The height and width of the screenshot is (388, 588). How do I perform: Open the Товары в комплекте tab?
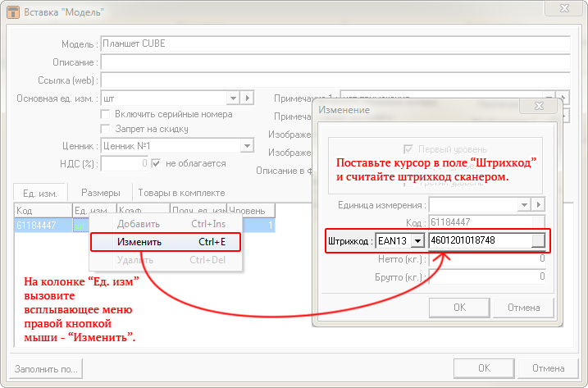180,193
